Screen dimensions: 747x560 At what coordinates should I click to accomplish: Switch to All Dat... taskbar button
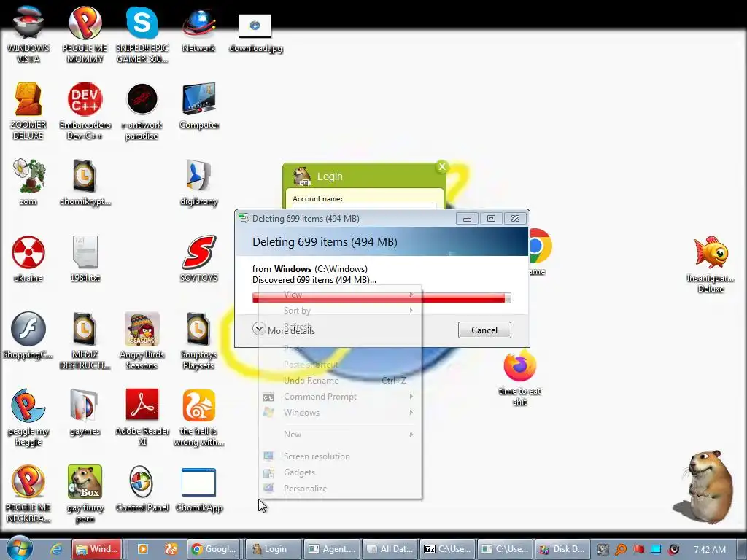[390, 549]
